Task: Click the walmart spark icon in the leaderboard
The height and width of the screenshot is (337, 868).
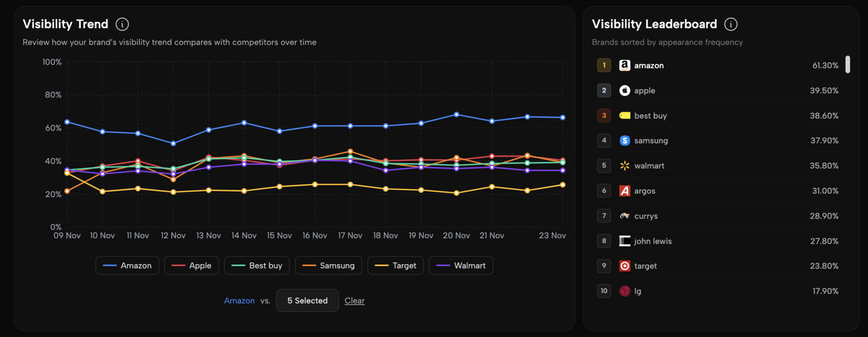Action: (x=624, y=166)
